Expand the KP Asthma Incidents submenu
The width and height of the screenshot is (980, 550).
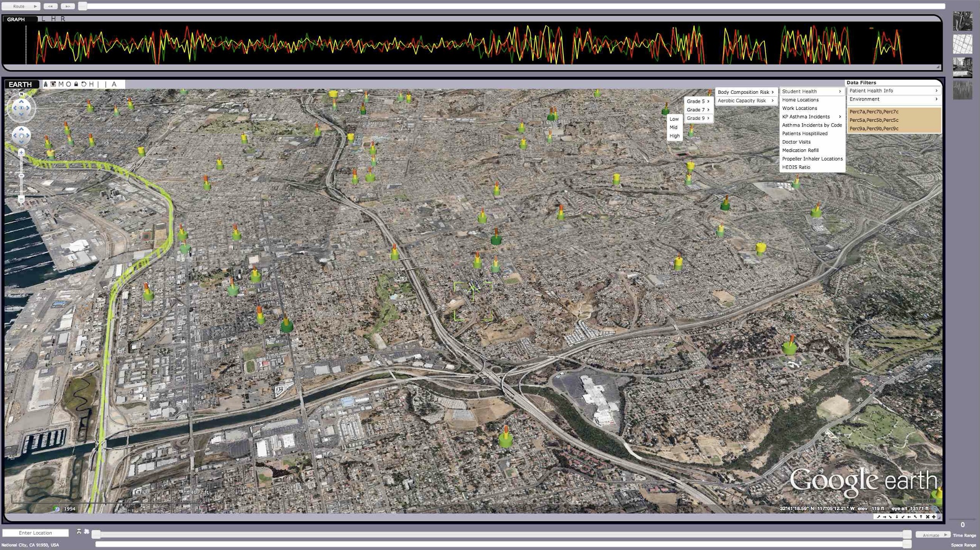(x=812, y=117)
